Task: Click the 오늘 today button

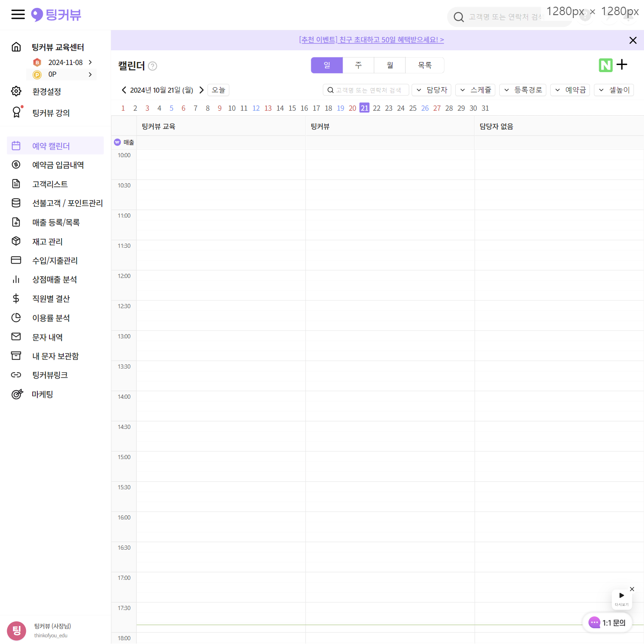Action: pyautogui.click(x=218, y=90)
